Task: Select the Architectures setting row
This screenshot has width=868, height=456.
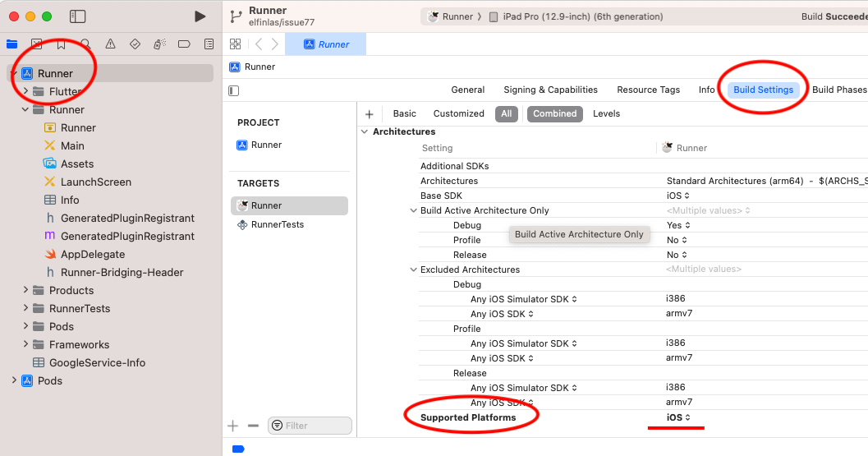Action: point(643,181)
